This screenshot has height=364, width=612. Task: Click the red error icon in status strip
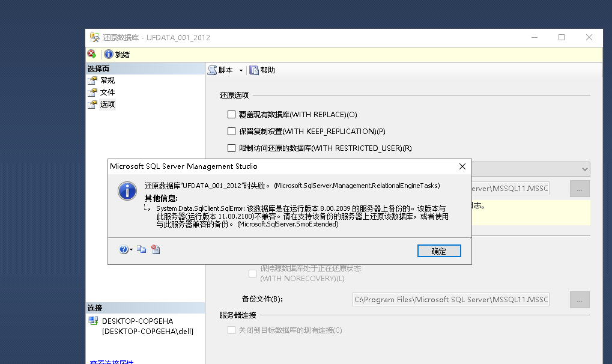92,54
